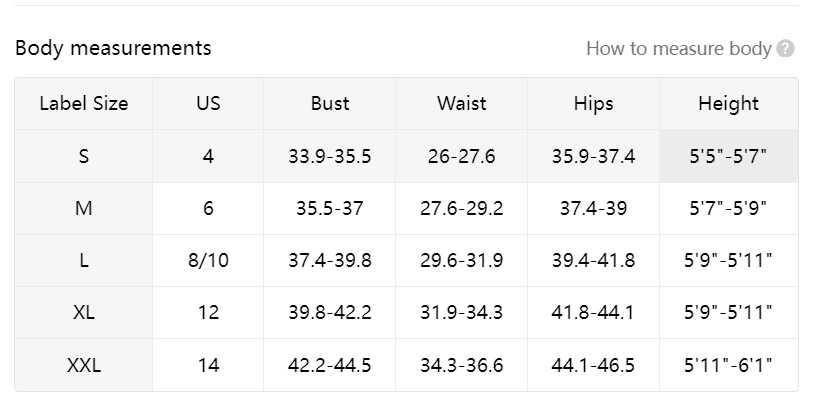822x400 pixels.
Task: Open the How to measure body link
Action: click(678, 49)
